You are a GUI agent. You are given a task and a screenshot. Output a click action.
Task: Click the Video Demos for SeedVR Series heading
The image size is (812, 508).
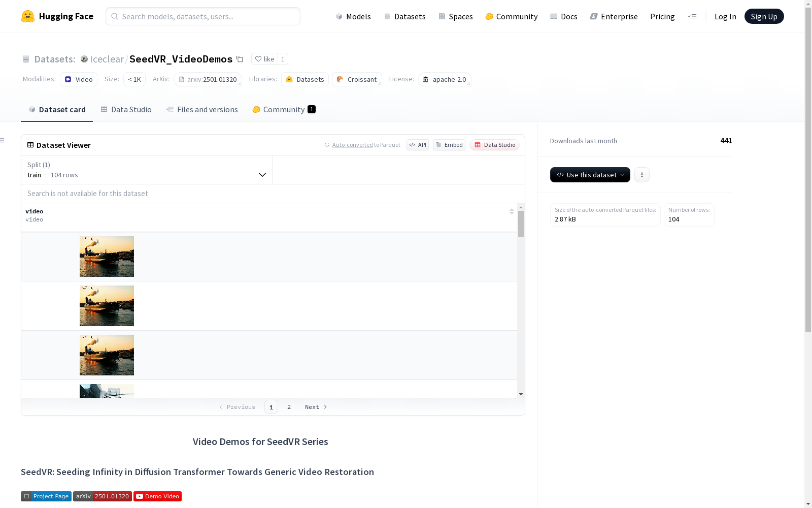click(x=260, y=442)
